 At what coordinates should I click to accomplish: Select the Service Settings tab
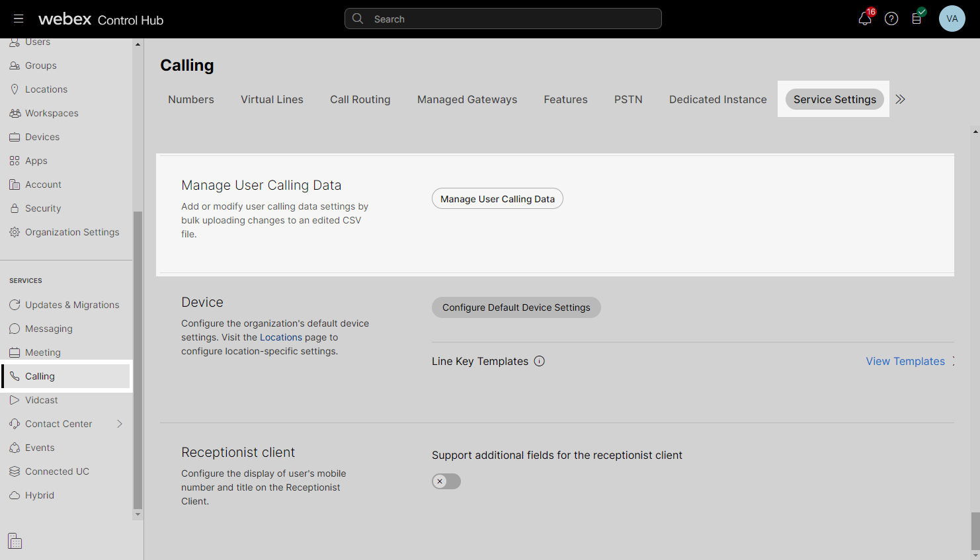point(835,99)
